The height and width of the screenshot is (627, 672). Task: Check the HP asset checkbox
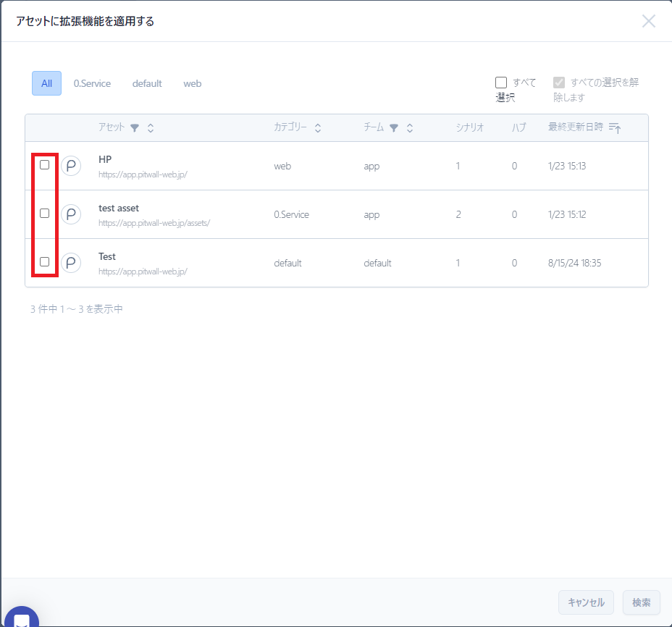[x=45, y=165]
